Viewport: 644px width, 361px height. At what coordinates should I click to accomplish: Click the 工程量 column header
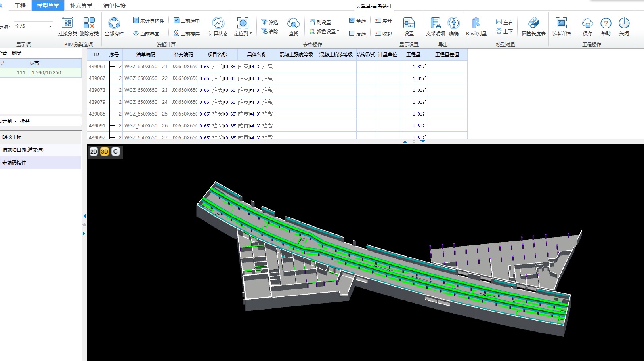[413, 55]
